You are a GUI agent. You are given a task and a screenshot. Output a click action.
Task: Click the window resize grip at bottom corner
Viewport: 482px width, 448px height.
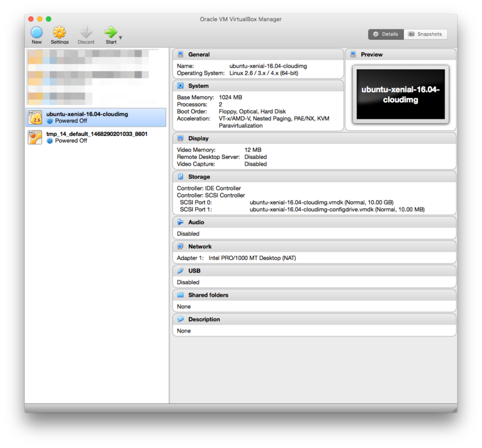(454, 409)
